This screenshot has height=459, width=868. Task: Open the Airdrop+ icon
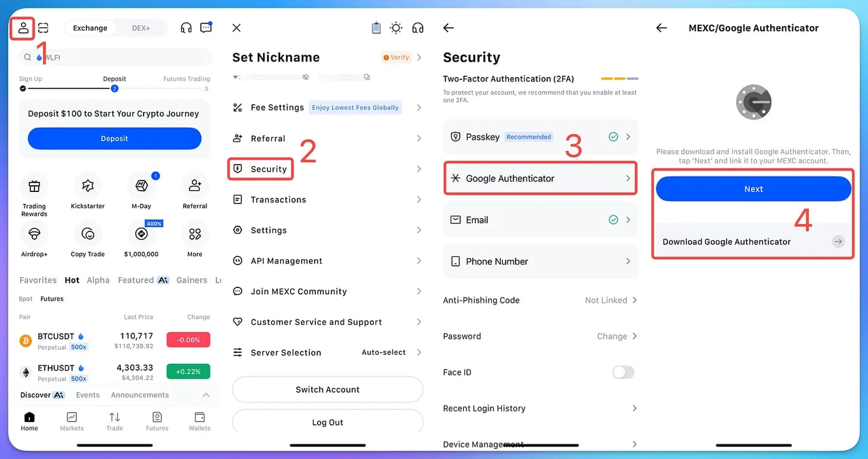click(34, 234)
